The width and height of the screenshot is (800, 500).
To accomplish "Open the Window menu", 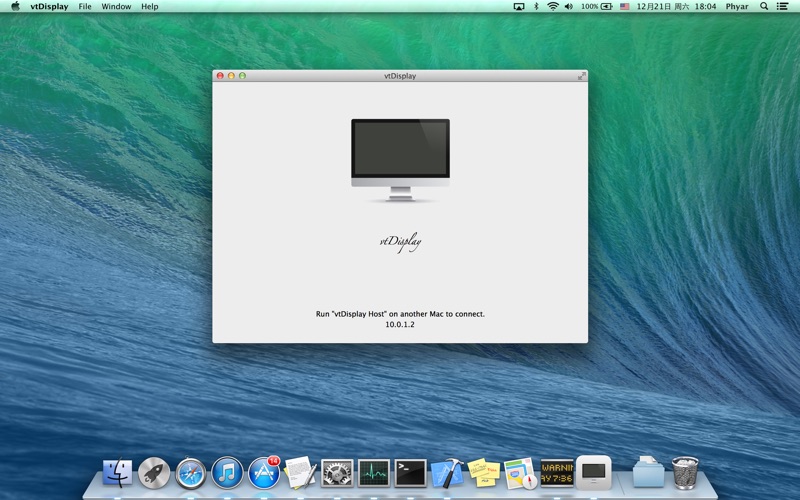I will tap(116, 7).
